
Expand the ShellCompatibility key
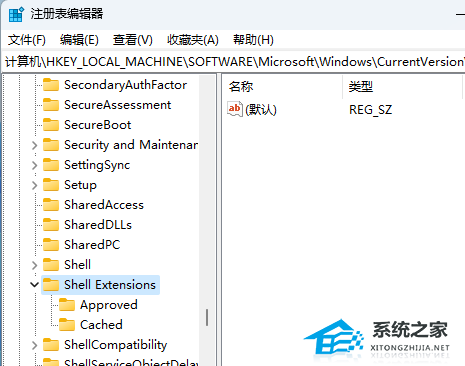[x=34, y=345]
